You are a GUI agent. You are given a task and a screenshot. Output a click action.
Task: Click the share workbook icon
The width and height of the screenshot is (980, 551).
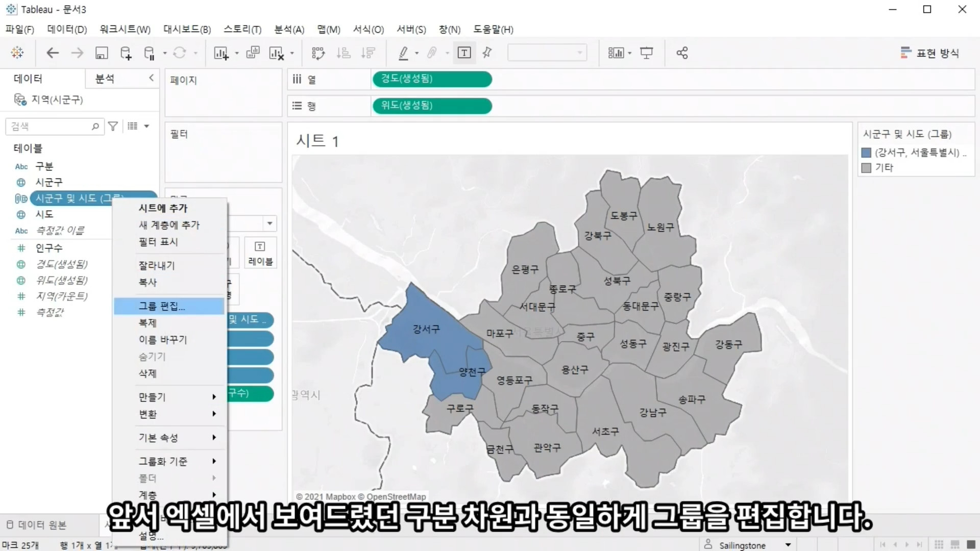click(x=682, y=53)
